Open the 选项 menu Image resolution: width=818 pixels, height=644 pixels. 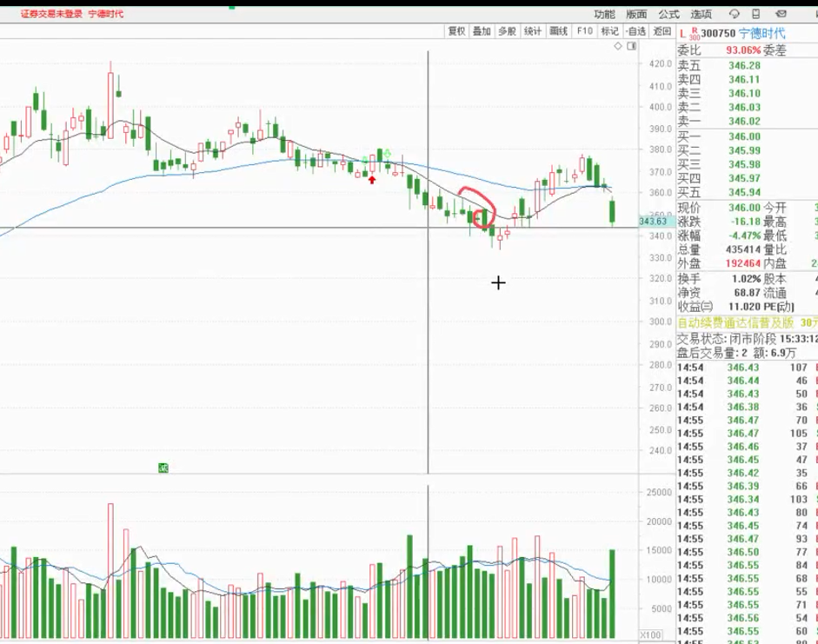pos(701,14)
